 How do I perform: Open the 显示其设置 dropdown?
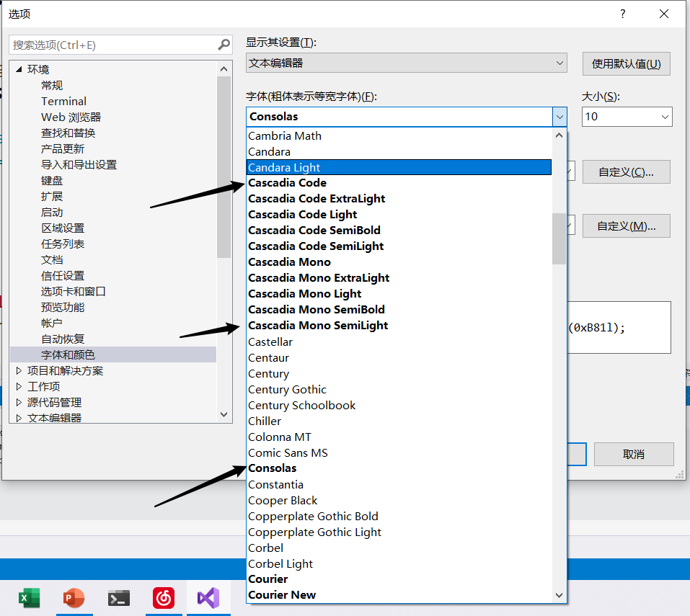(406, 63)
